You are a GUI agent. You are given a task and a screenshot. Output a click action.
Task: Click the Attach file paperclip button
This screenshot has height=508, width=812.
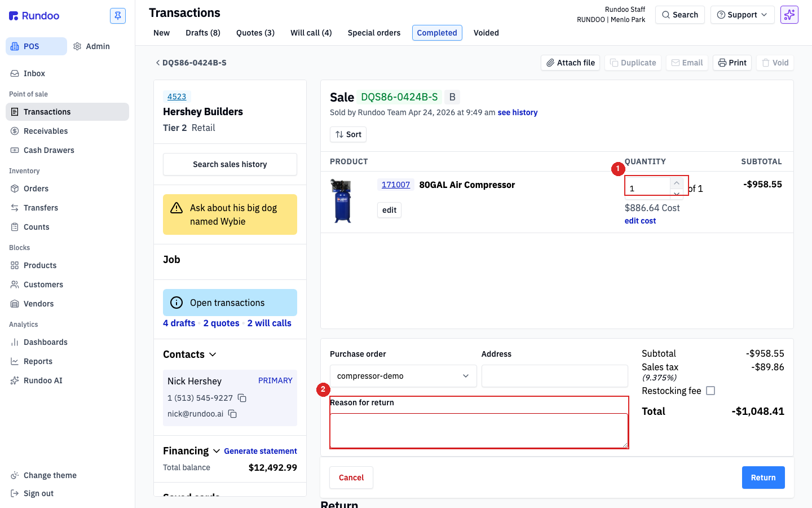(x=570, y=63)
